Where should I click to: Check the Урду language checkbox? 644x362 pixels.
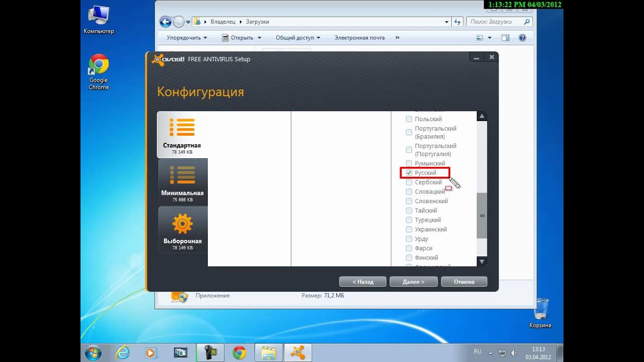tap(409, 239)
